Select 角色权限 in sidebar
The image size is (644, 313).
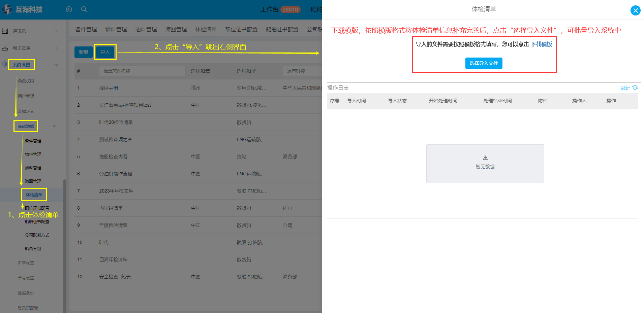click(x=26, y=81)
